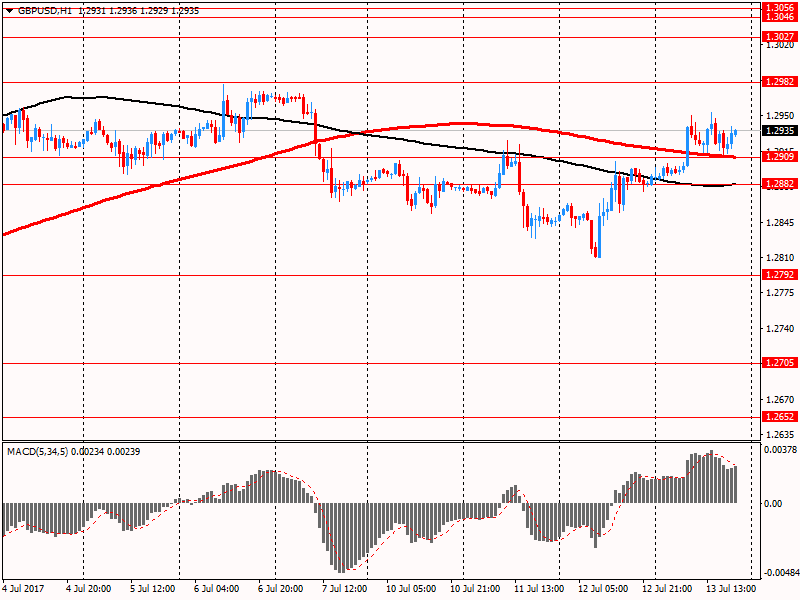Click the 1.2775 price axis value

pos(780,293)
